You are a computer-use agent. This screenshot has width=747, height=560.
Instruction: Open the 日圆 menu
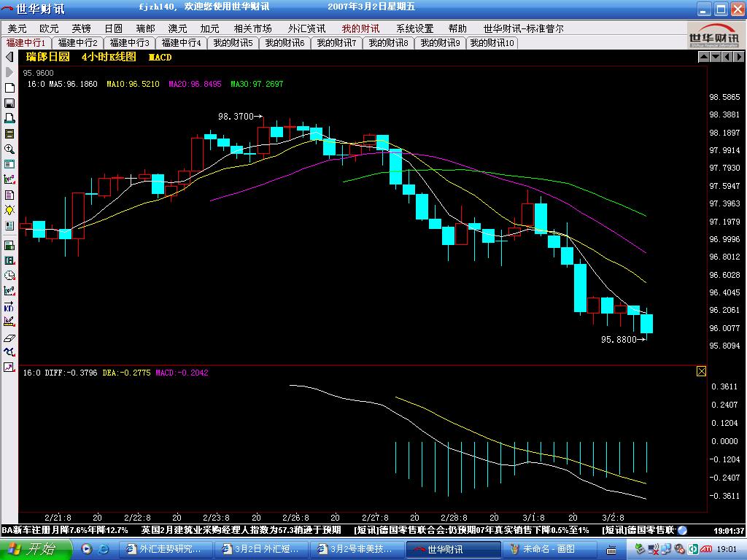(x=113, y=28)
